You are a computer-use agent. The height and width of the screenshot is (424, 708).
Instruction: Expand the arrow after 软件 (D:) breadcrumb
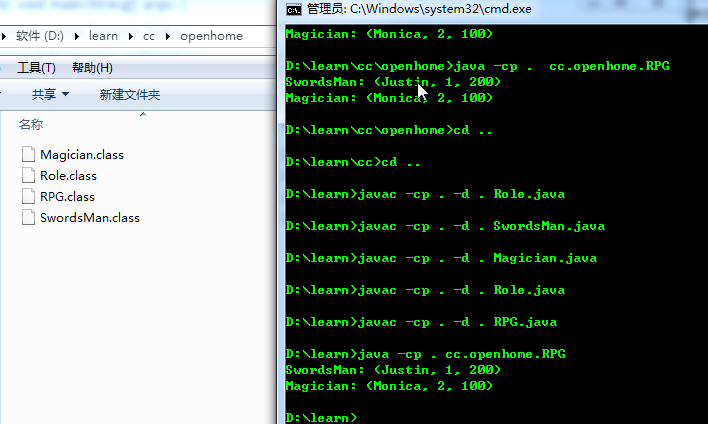pos(77,36)
